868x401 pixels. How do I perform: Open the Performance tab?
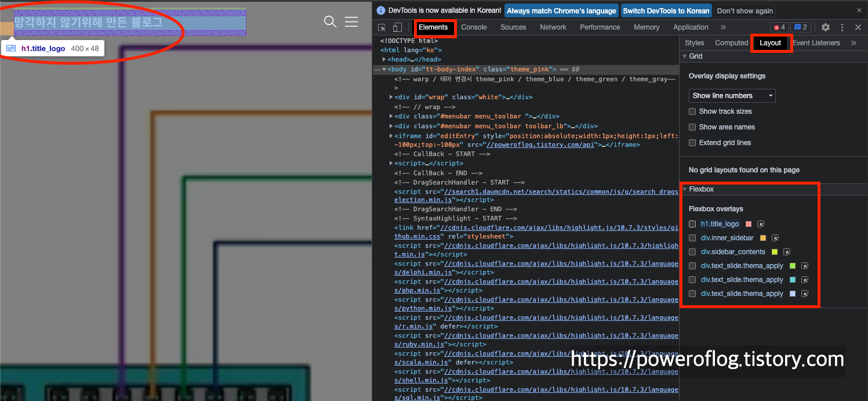click(600, 27)
